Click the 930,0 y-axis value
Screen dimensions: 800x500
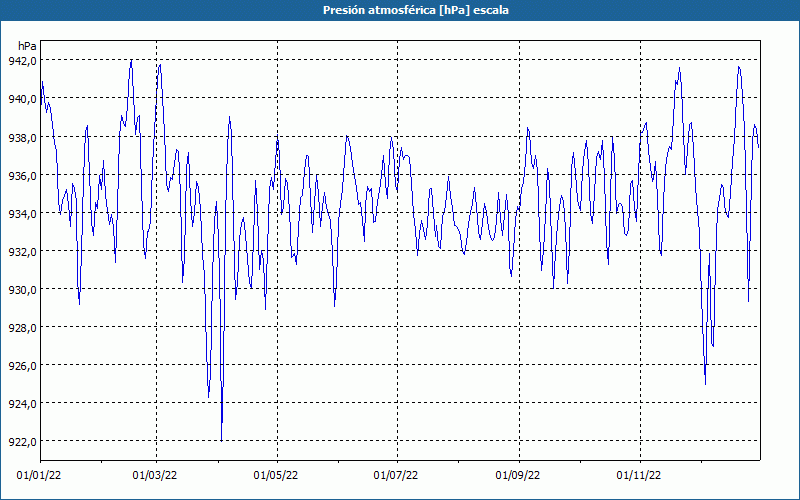click(22, 289)
